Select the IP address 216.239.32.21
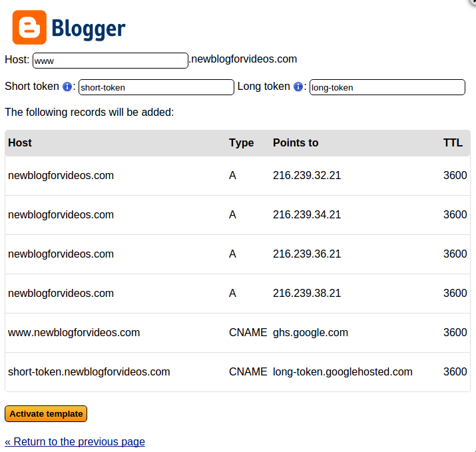Image resolution: width=476 pixels, height=452 pixels. (x=307, y=175)
